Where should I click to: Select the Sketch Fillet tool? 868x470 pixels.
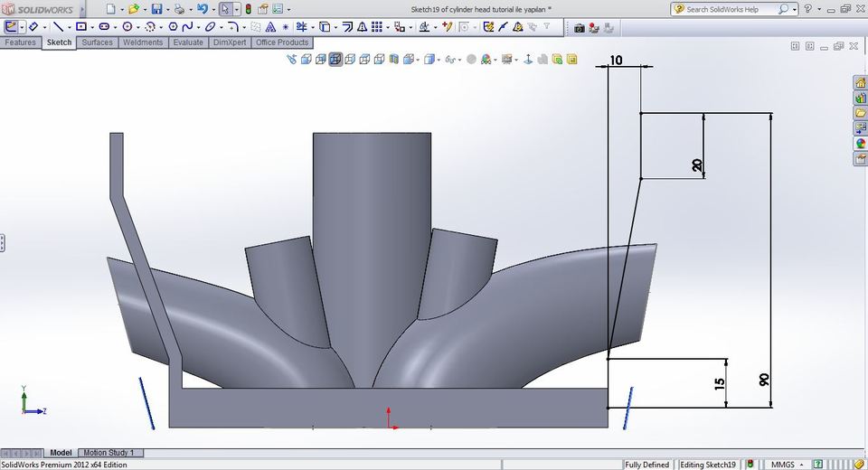pyautogui.click(x=233, y=26)
